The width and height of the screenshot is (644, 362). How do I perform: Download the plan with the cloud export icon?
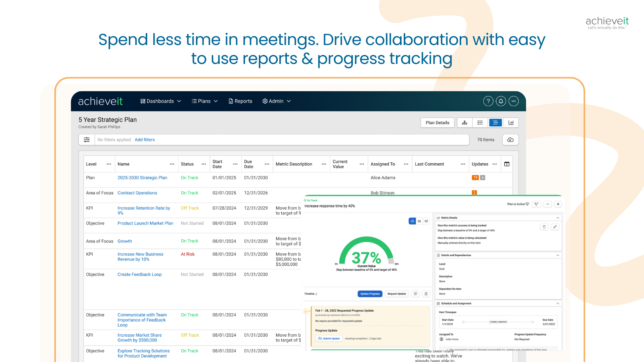point(510,140)
